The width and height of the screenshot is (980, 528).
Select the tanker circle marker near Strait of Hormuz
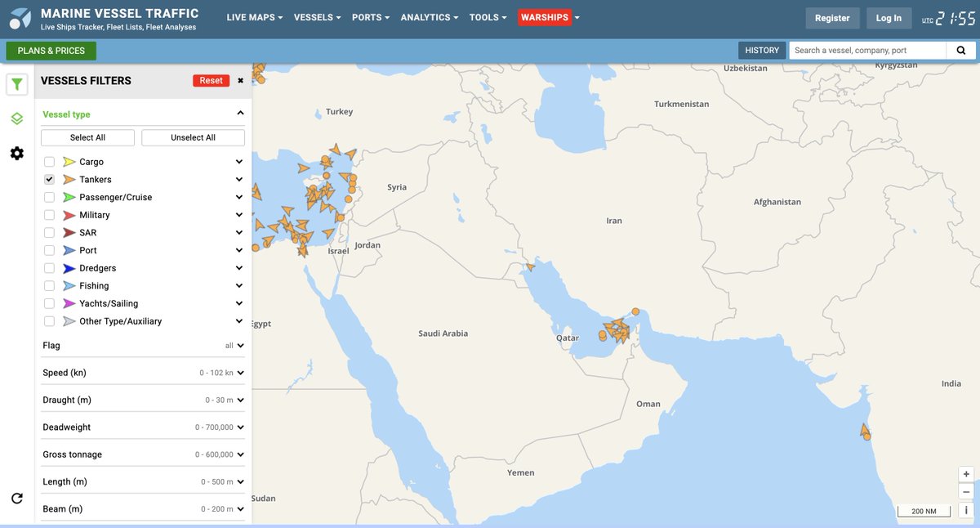click(x=635, y=311)
